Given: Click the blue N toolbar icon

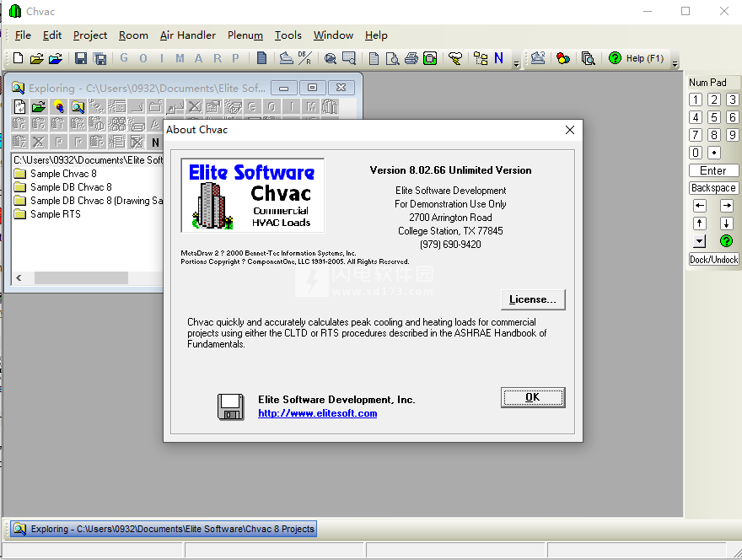Looking at the screenshot, I should click(498, 58).
